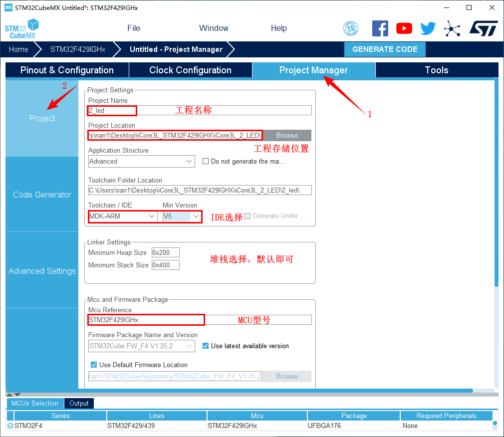Click the 10-year anniversary badge icon

point(351,28)
